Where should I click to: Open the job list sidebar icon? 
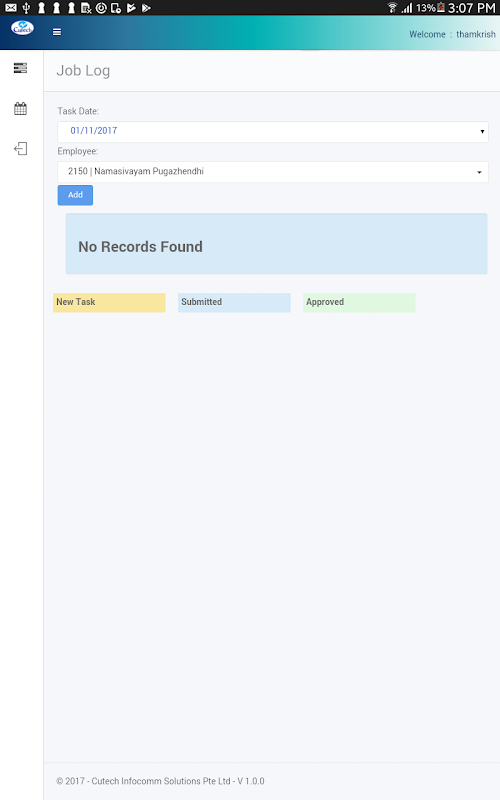(x=20, y=68)
